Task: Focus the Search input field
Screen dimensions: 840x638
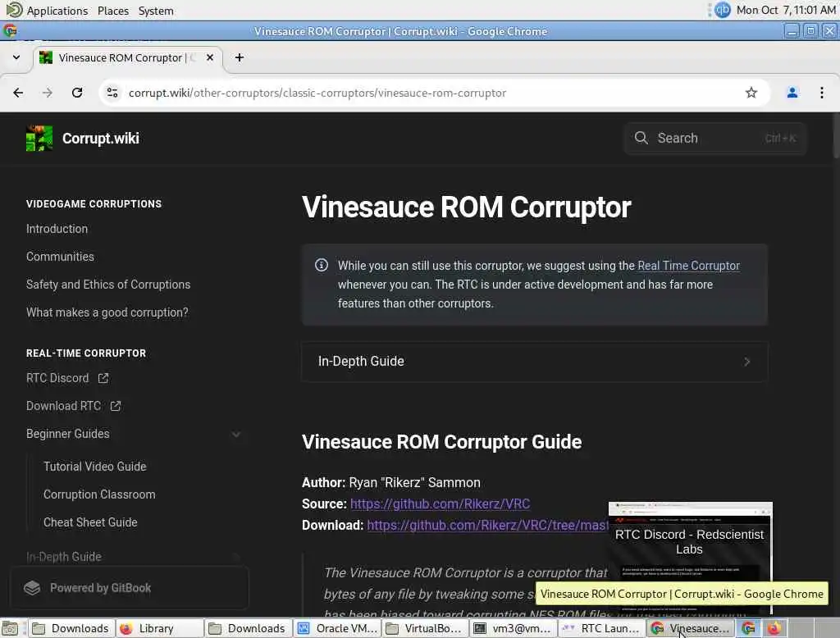Action: point(715,139)
